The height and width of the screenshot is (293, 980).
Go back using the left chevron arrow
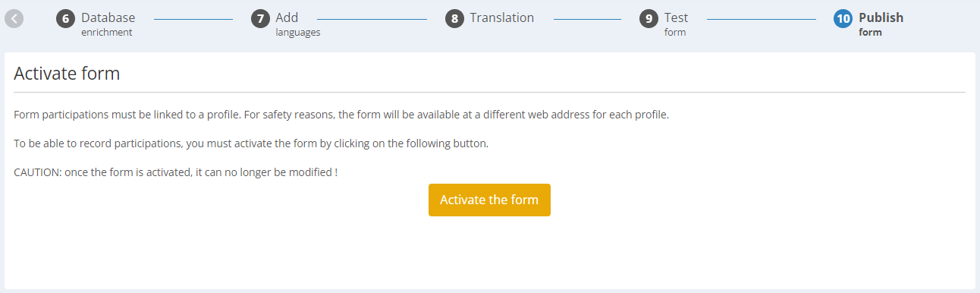pos(14,18)
